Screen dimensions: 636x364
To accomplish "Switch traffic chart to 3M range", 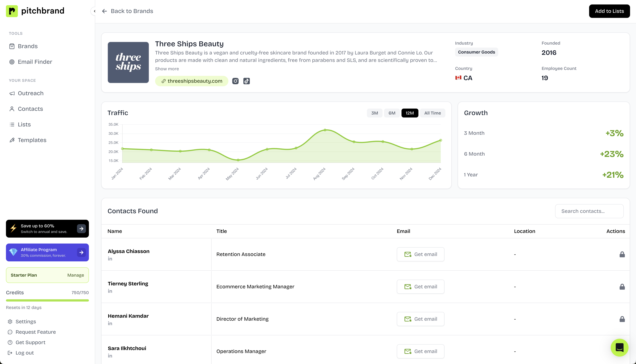I will [374, 113].
